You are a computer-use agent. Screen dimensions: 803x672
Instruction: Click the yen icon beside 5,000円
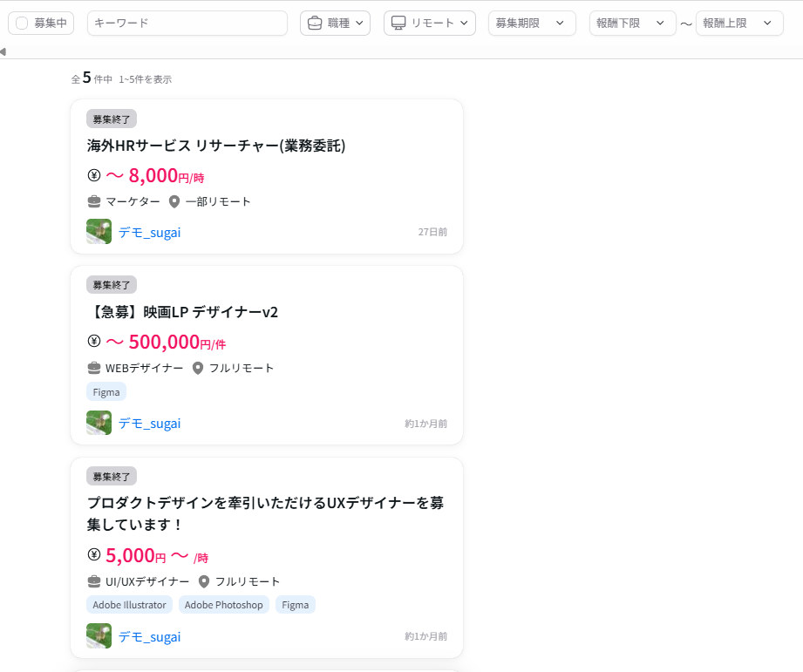click(x=93, y=554)
